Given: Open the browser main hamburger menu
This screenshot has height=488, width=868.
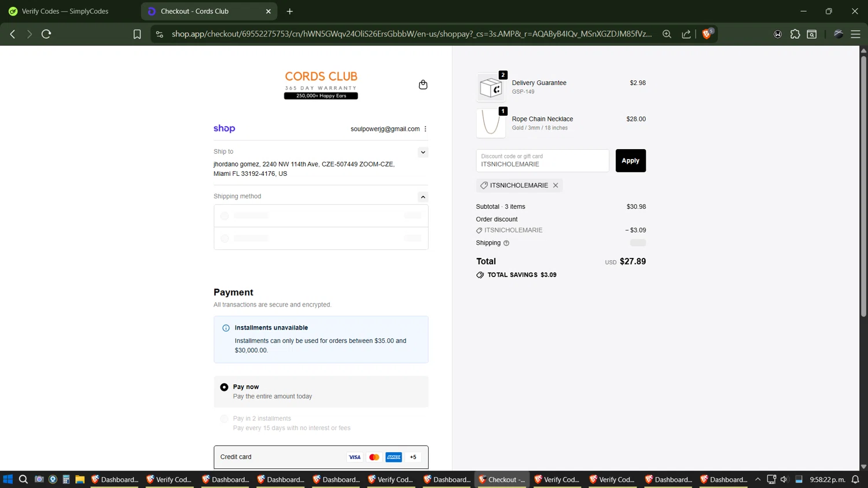Looking at the screenshot, I should coord(855,34).
